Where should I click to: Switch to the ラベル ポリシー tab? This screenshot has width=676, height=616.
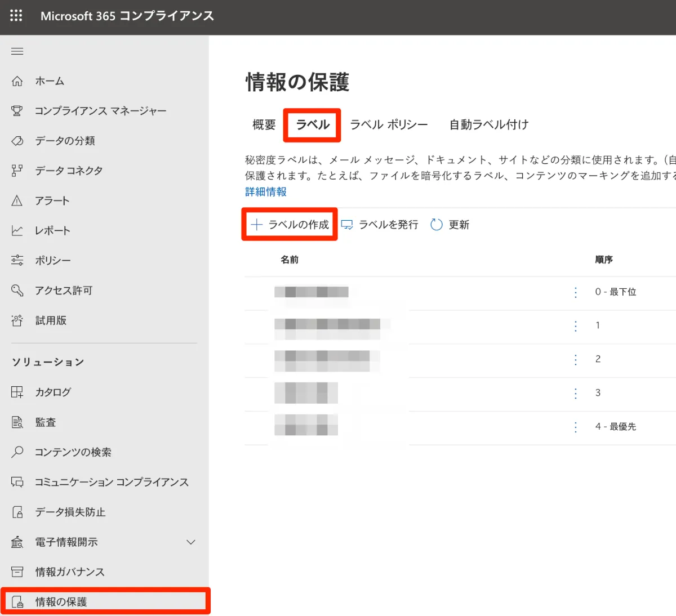pos(389,125)
